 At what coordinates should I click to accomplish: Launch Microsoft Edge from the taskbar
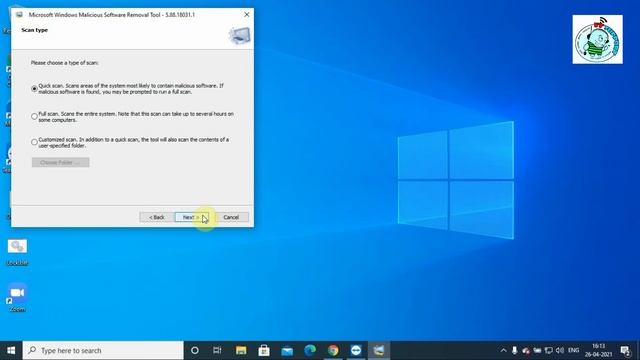(310, 350)
